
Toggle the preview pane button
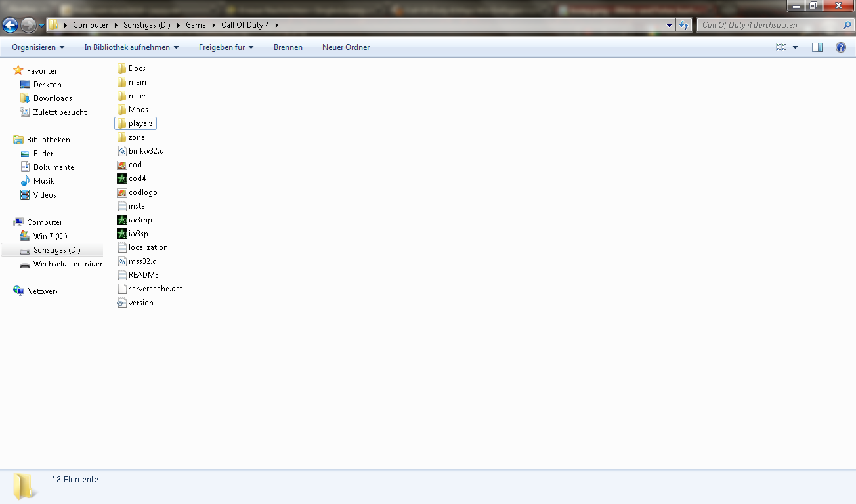[x=817, y=47]
